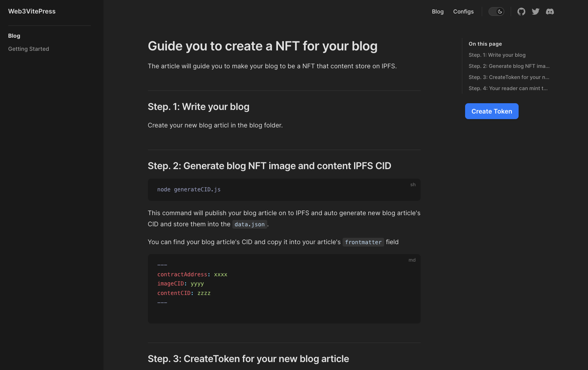The height and width of the screenshot is (370, 588).
Task: Jump to Step. 2: Generate blog NFT outline link
Action: tap(509, 66)
